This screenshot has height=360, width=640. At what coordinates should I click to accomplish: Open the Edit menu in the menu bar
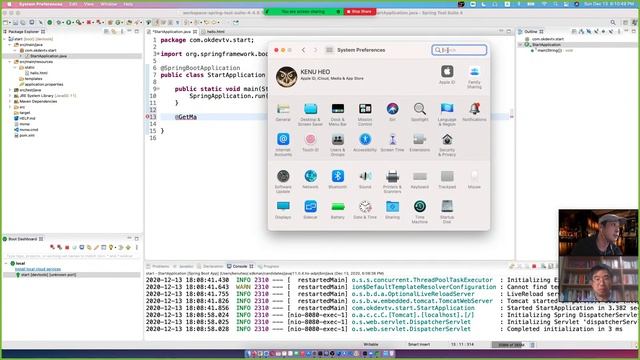pyautogui.click(x=73, y=4)
